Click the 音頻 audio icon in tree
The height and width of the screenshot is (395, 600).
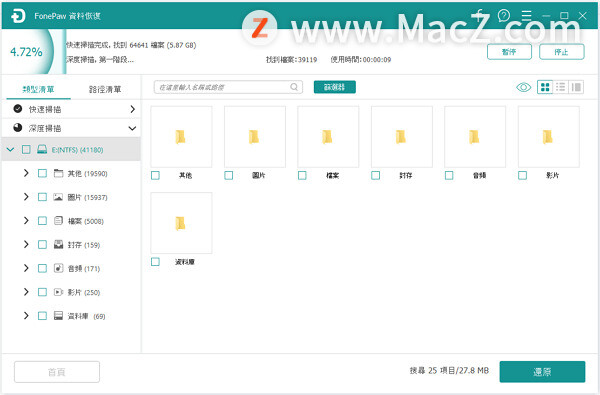pyautogui.click(x=58, y=268)
